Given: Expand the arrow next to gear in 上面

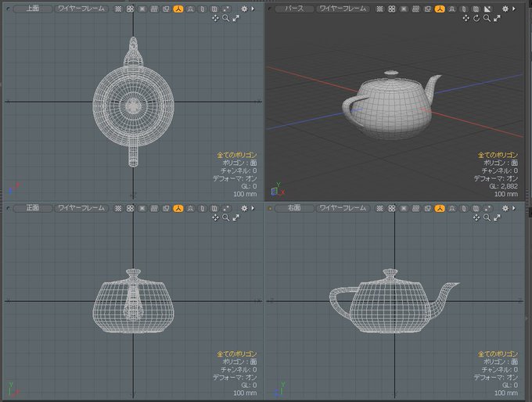Looking at the screenshot, I should click(x=253, y=9).
